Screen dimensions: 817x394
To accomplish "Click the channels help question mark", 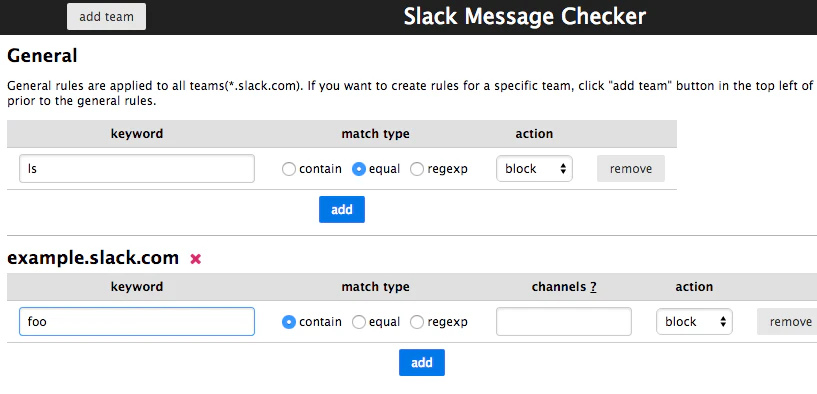I will coord(593,287).
